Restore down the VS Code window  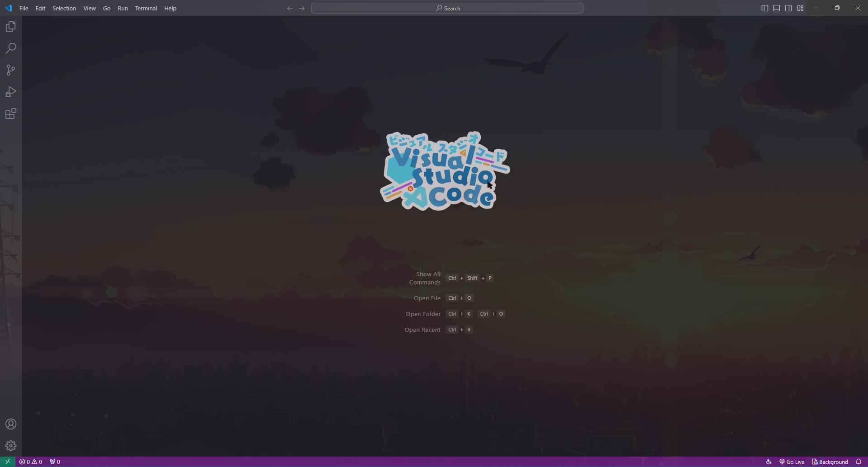tap(837, 8)
